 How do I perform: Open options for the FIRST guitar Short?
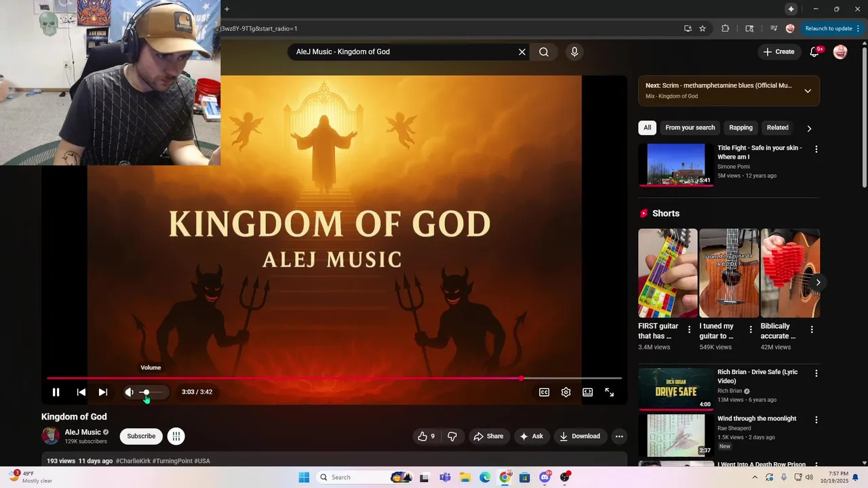[690, 329]
